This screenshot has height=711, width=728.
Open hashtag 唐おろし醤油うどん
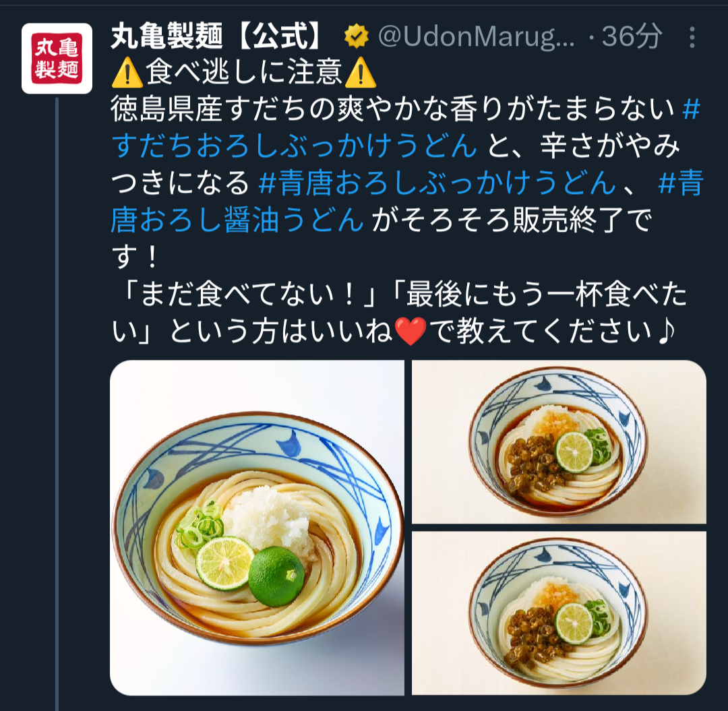[237, 220]
